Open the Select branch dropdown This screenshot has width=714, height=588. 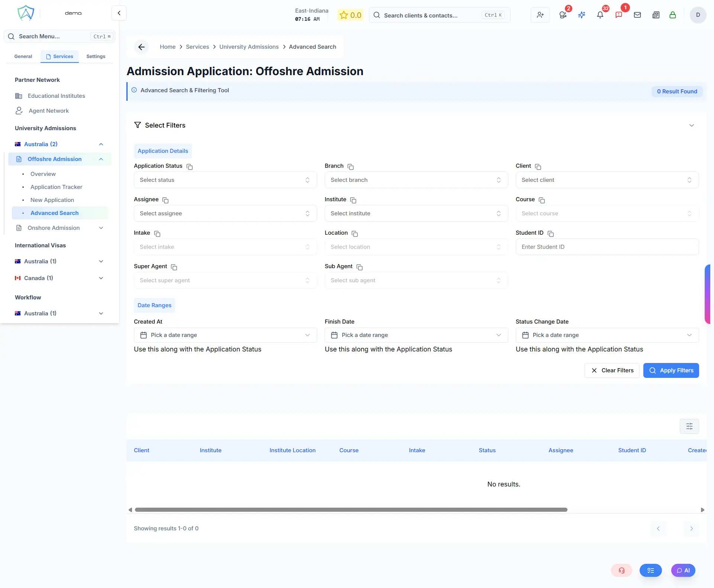[x=416, y=180]
